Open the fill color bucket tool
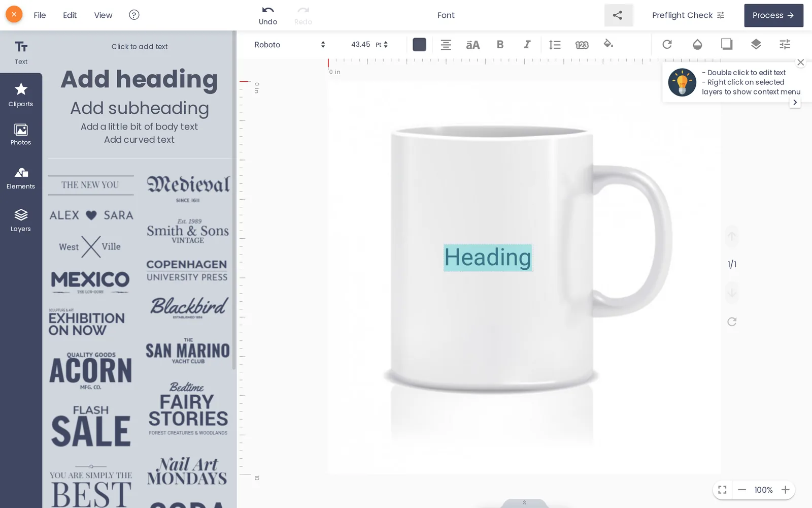Screen dimensions: 812x508 point(608,44)
